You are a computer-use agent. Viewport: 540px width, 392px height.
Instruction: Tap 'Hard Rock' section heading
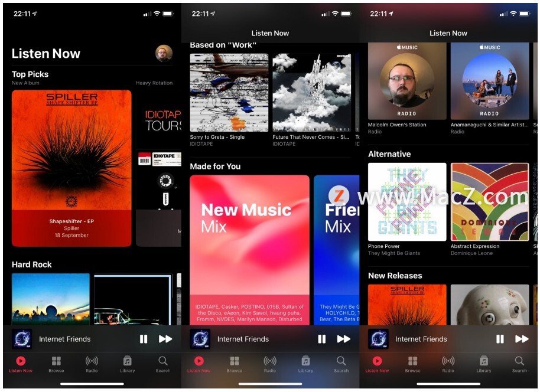coord(32,264)
